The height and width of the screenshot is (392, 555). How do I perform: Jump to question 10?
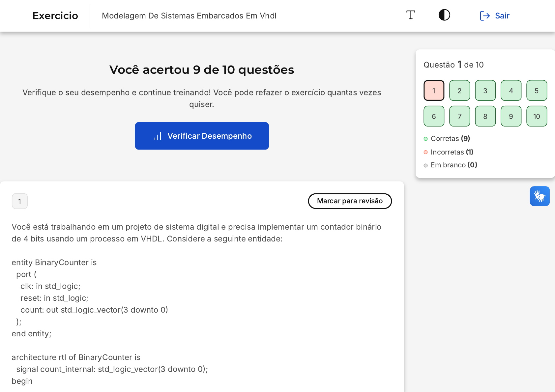tap(537, 116)
